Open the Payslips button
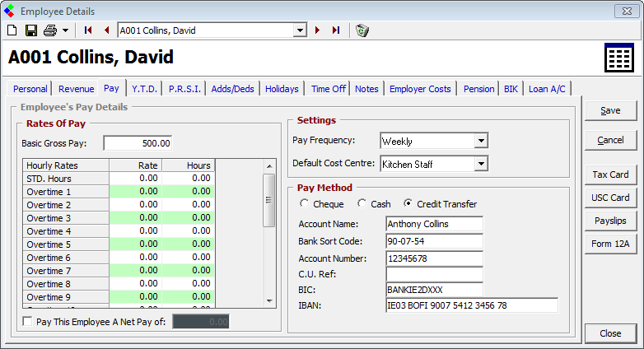Screen dimensions: 644x349 [610, 221]
